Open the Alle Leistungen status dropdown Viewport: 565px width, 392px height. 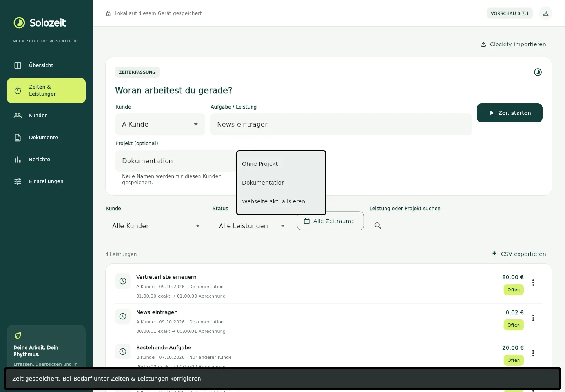[x=252, y=226]
